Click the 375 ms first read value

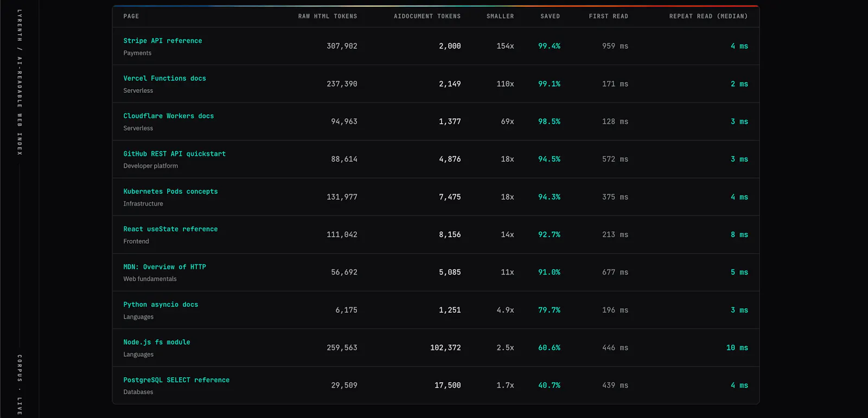[x=615, y=197]
